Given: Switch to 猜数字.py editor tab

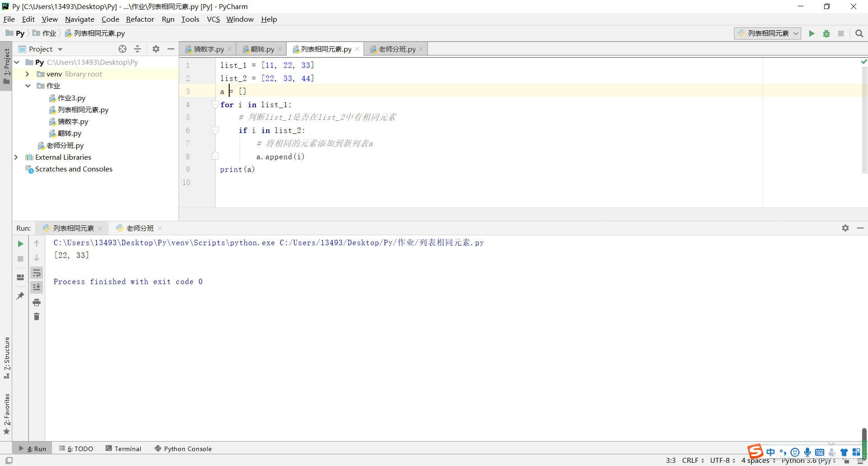Looking at the screenshot, I should tap(208, 49).
